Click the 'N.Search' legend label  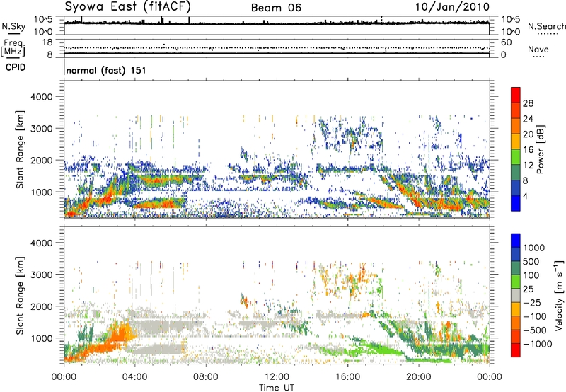pos(546,26)
